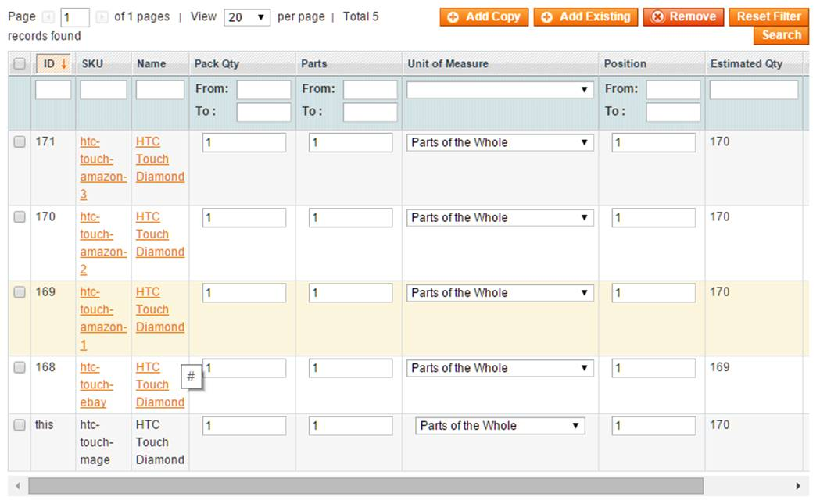Click the ID column sort arrow
Image resolution: width=820 pixels, height=504 pixels.
(64, 64)
